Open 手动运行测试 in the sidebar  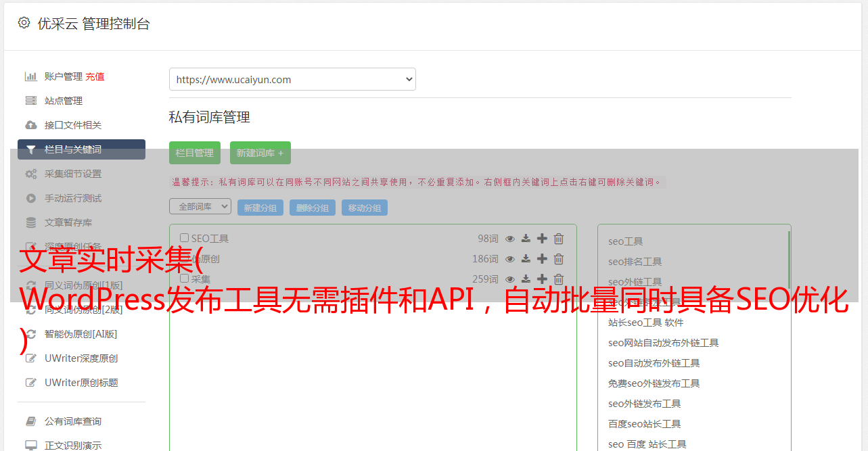pos(73,198)
